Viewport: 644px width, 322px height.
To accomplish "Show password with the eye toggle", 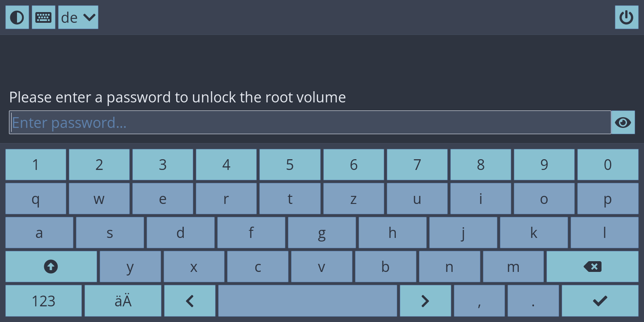I will (623, 123).
